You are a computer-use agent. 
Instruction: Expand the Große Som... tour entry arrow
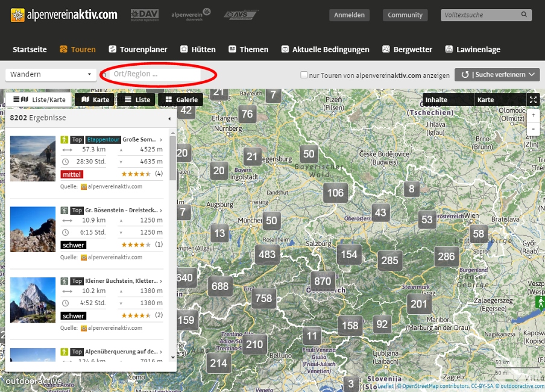160,139
